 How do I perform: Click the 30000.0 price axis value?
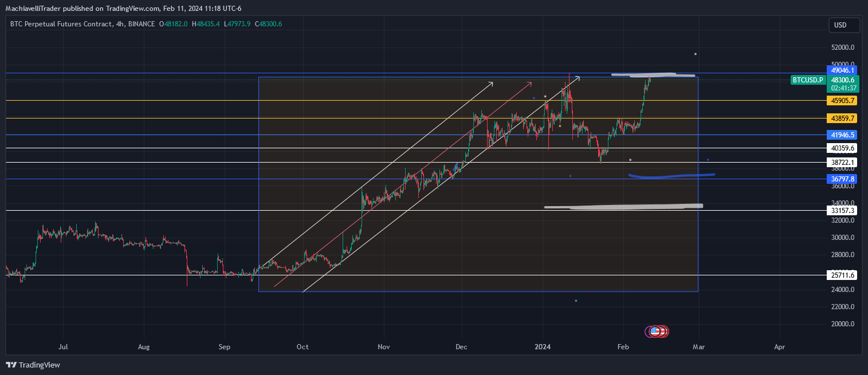843,238
